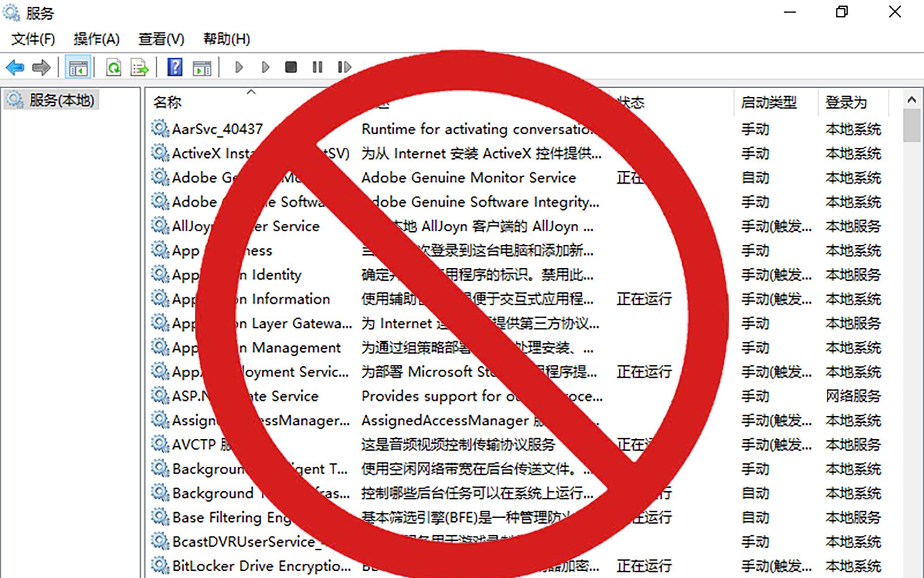Toggle the show/hide console tree icon
924x578 pixels.
[x=78, y=67]
